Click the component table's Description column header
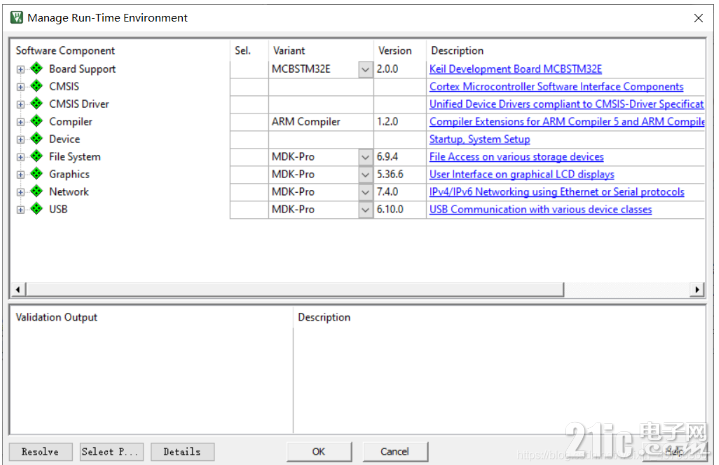Screen dimensions: 719x465 click(457, 50)
